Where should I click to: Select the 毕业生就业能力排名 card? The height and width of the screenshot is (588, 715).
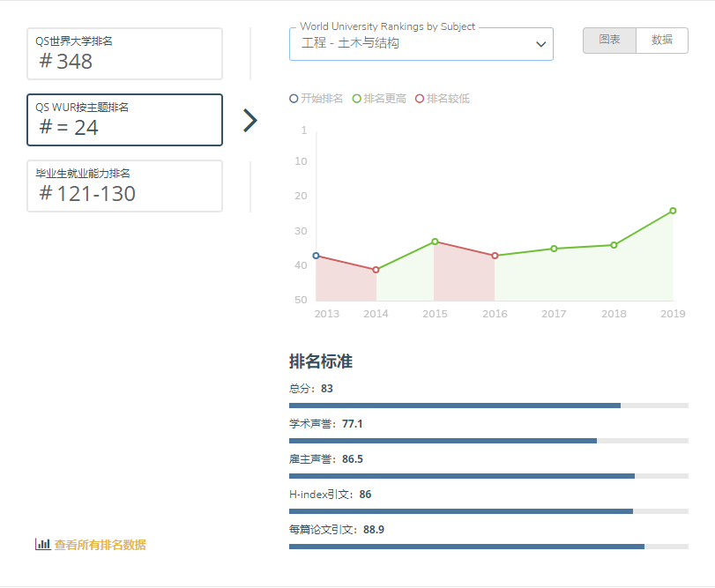click(x=124, y=186)
